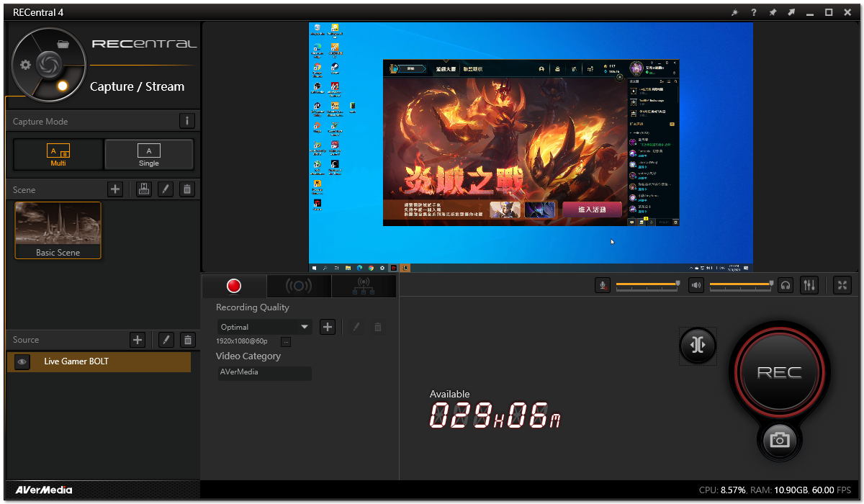Delete the recording quality profile
Screen dimensions: 864x504
(377, 327)
